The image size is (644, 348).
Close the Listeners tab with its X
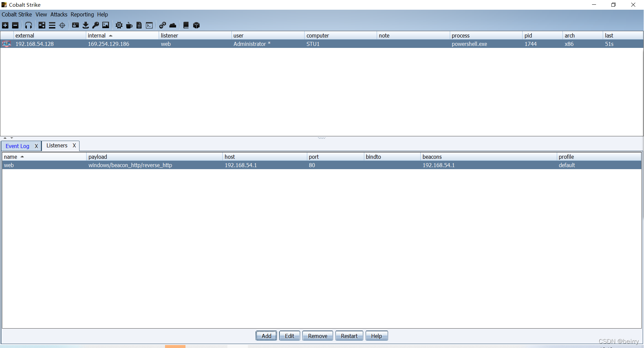[x=74, y=145]
